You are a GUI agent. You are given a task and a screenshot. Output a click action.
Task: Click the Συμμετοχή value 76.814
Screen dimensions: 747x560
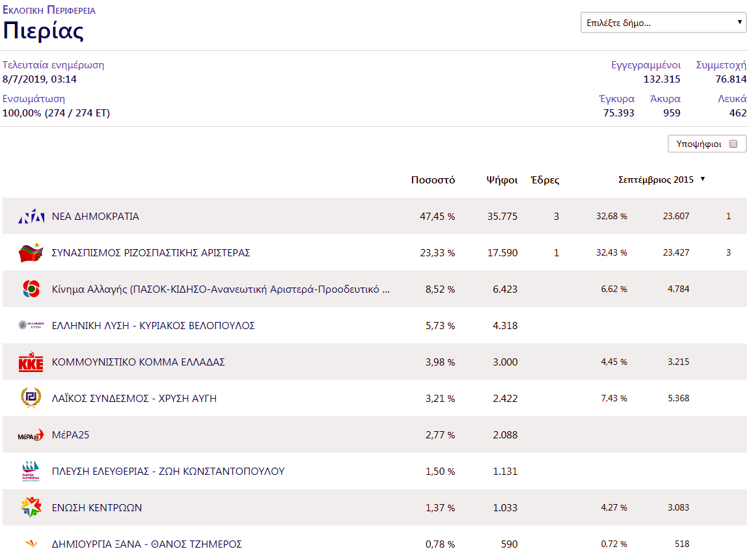tap(730, 79)
